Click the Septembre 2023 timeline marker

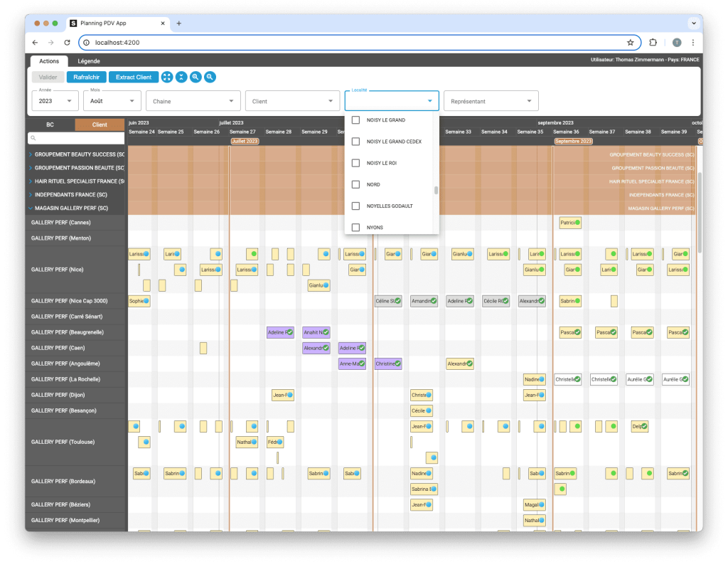(x=574, y=141)
